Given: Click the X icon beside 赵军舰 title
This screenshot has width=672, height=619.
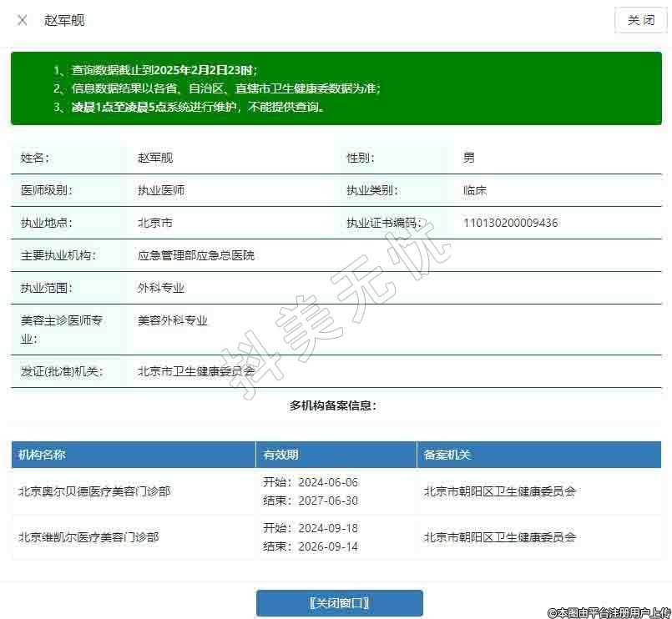Looking at the screenshot, I should (x=23, y=20).
